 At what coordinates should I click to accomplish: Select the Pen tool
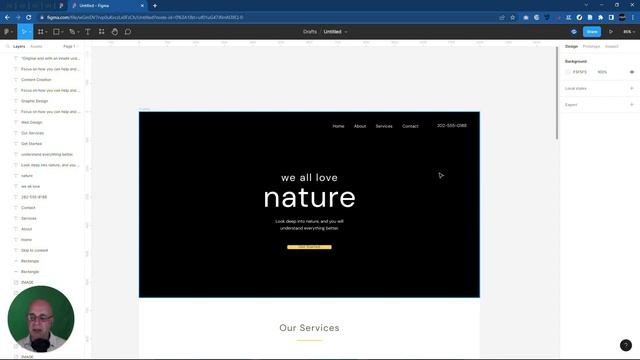72,32
